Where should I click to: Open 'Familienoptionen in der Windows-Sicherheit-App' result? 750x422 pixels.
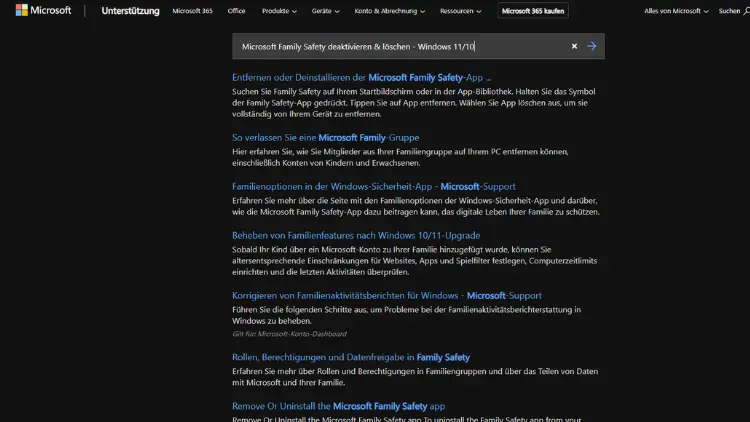point(374,186)
